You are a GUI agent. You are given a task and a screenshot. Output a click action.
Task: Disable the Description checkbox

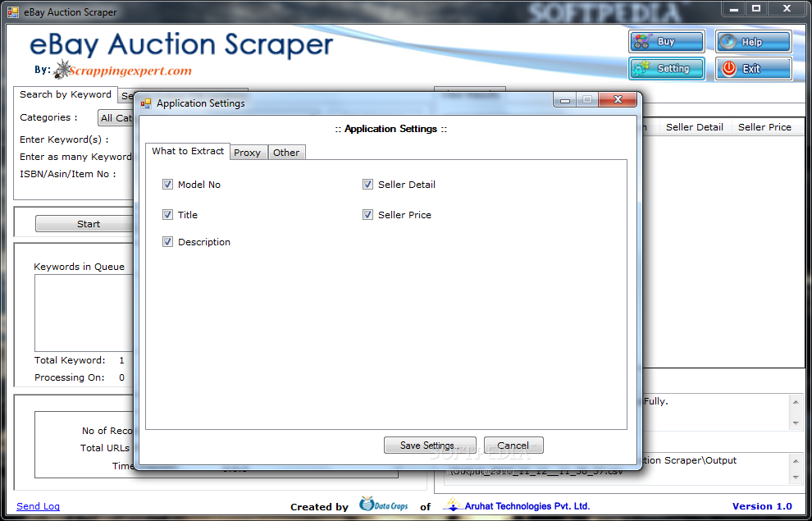click(167, 242)
